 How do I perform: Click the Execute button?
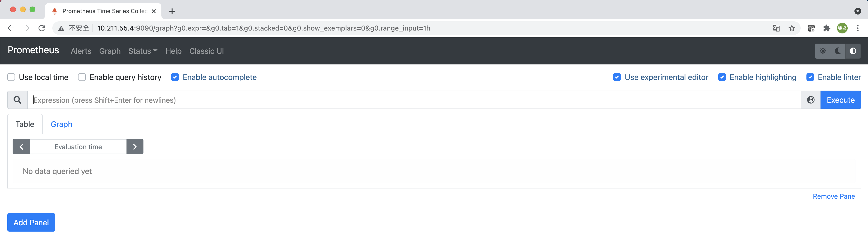coord(840,100)
